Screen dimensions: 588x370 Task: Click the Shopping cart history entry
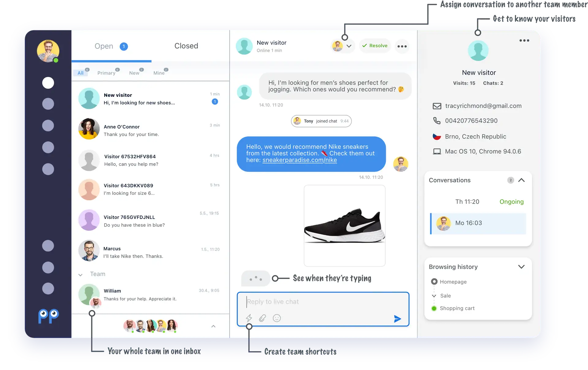(x=457, y=308)
